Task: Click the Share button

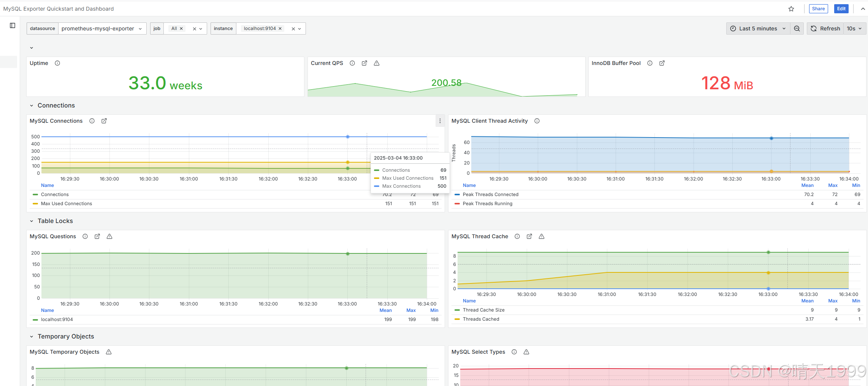Action: click(818, 8)
